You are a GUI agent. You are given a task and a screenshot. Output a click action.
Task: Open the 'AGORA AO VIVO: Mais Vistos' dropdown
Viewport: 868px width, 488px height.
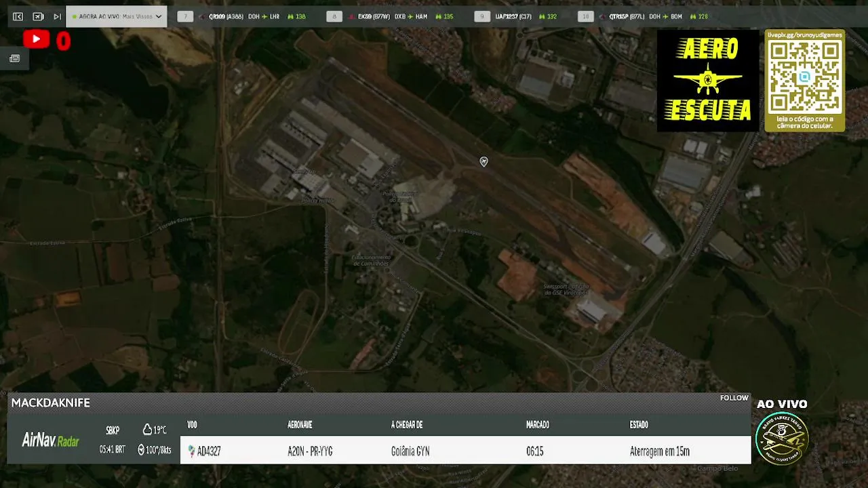(x=117, y=16)
